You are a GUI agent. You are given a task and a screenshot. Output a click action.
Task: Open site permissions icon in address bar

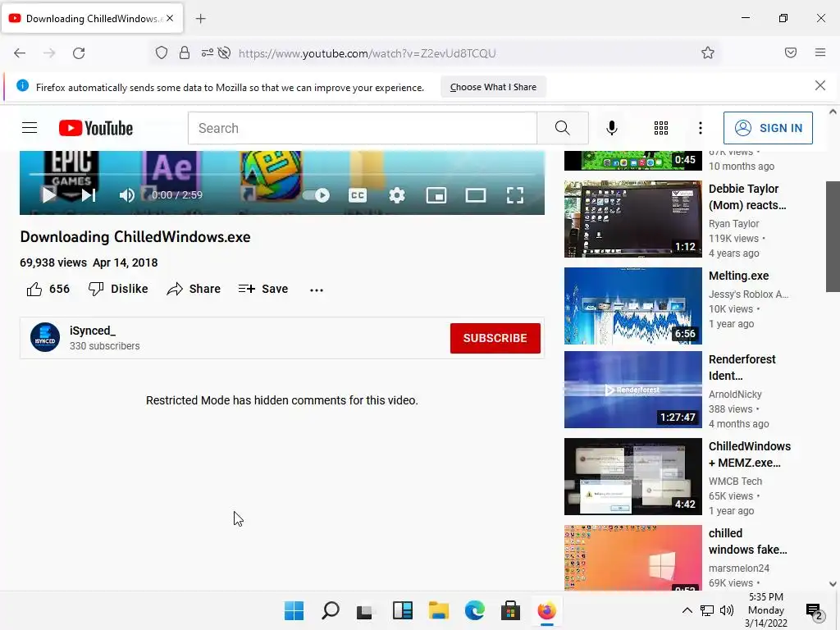pos(207,52)
